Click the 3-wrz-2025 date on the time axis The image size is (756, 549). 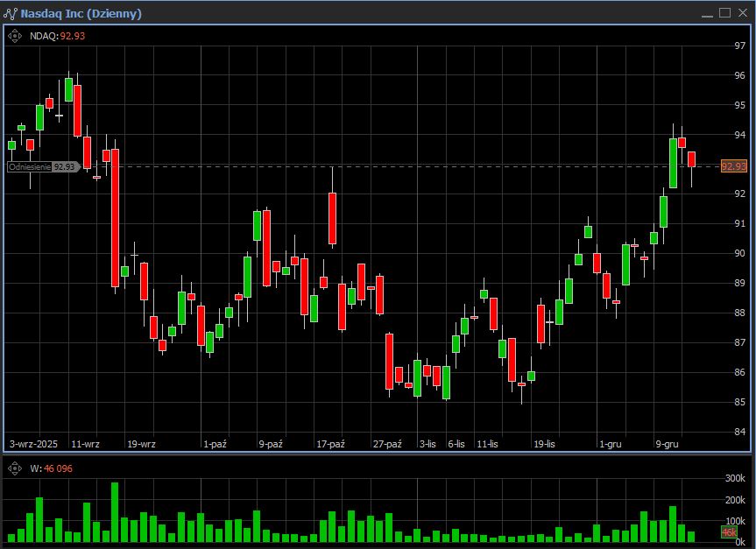point(35,444)
